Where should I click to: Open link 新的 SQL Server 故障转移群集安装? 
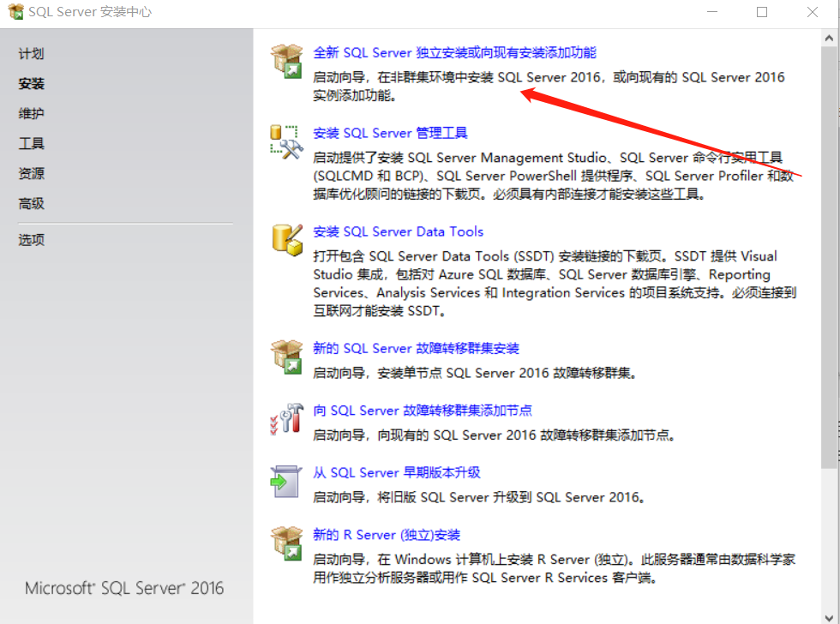(x=416, y=348)
